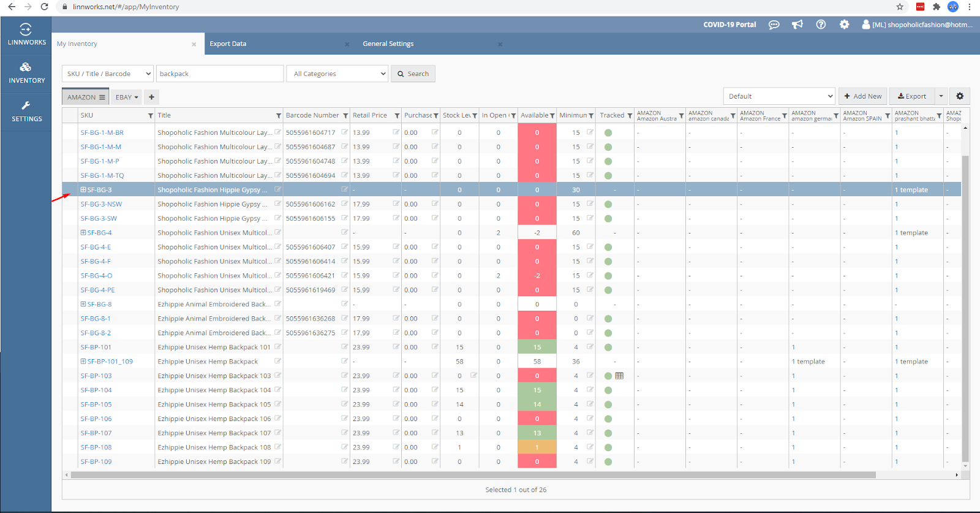Expand the SF-BG-4 variation group
This screenshot has width=980, height=513.
coord(83,232)
